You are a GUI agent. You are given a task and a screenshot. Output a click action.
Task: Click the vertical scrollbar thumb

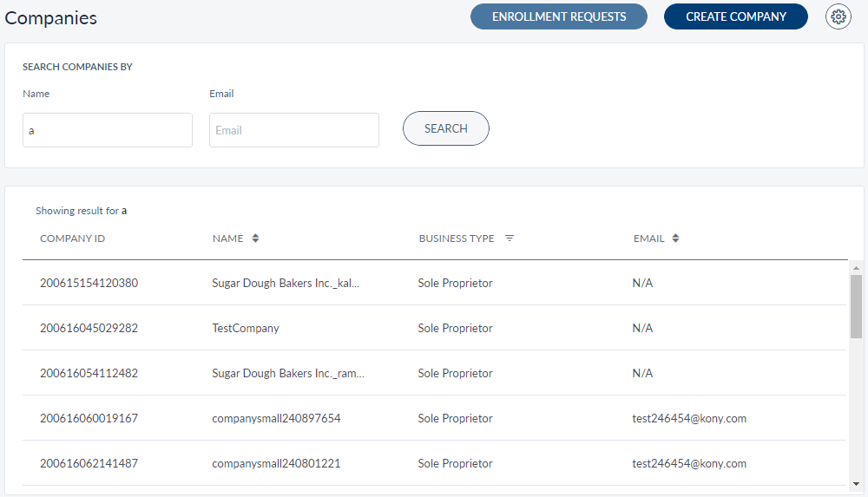856,305
